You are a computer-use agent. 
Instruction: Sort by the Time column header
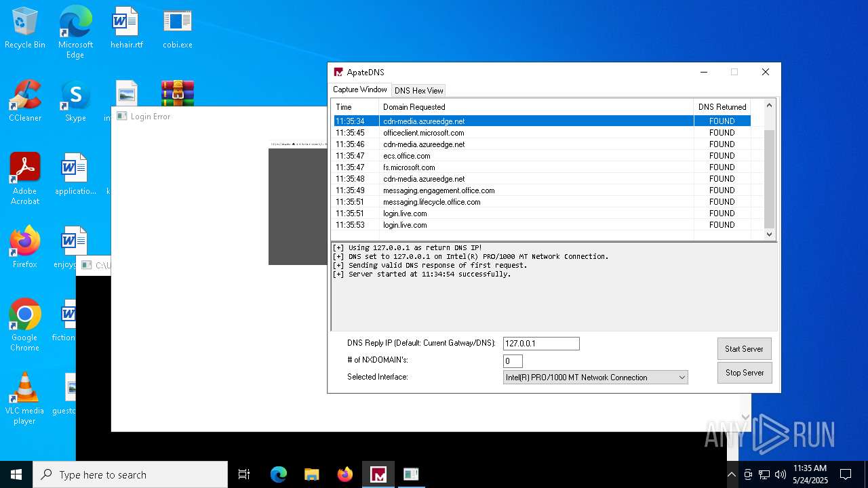coord(355,106)
